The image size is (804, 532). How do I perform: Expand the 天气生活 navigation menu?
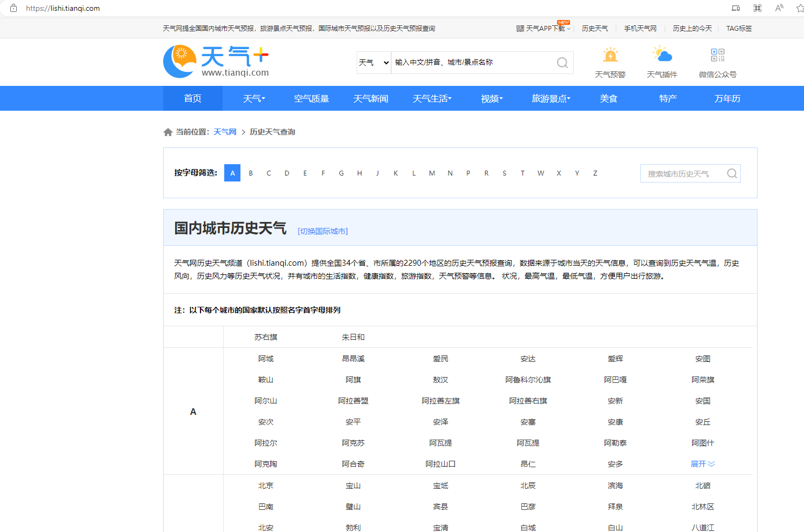pyautogui.click(x=432, y=98)
